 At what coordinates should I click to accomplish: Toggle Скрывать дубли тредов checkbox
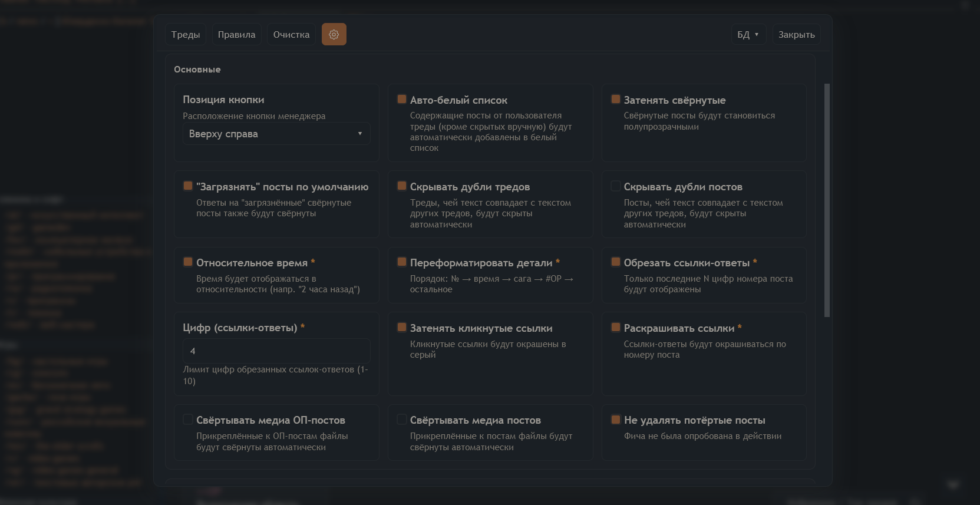coord(402,186)
